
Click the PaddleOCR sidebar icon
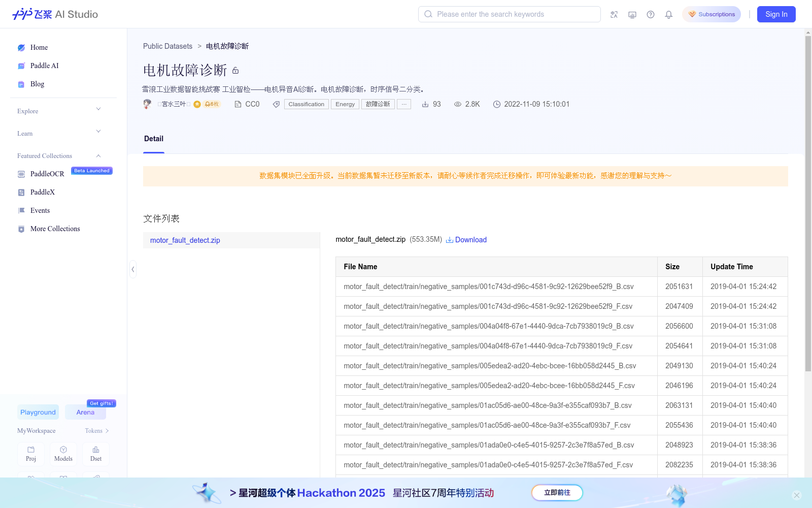tap(21, 174)
